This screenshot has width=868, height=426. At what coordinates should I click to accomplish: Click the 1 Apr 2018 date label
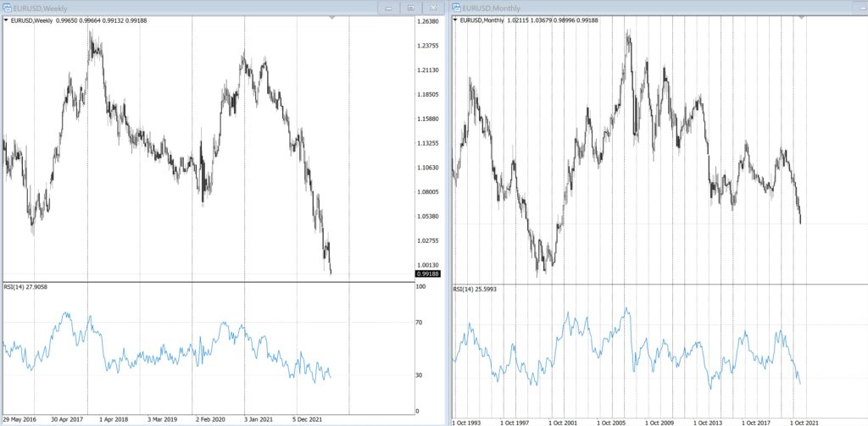pyautogui.click(x=114, y=418)
